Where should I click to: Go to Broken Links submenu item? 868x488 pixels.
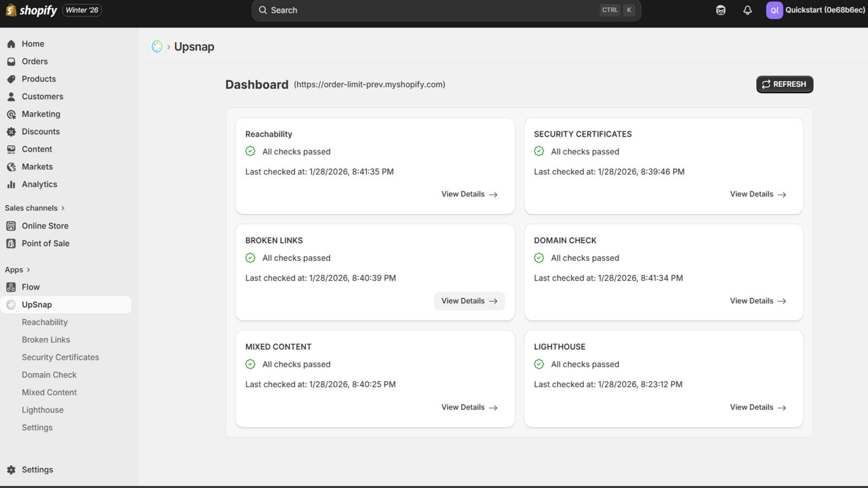pyautogui.click(x=46, y=340)
